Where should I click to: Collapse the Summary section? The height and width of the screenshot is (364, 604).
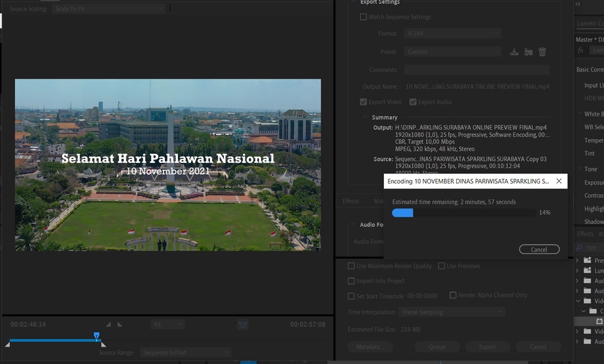[x=366, y=118]
